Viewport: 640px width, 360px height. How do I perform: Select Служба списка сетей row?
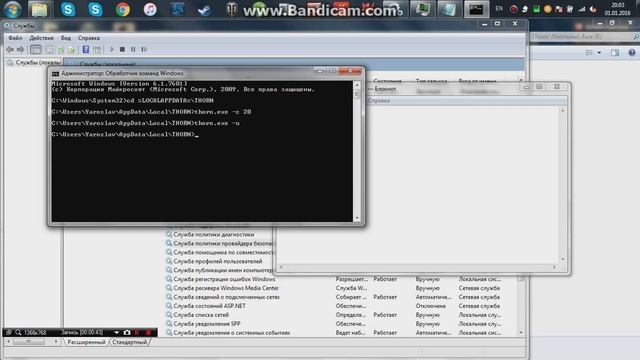[201, 315]
